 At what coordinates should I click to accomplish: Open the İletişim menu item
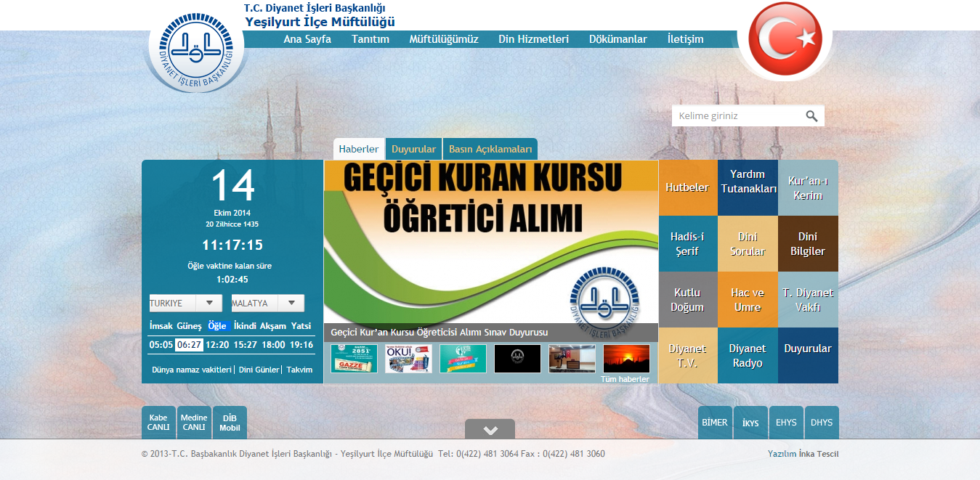tap(685, 39)
